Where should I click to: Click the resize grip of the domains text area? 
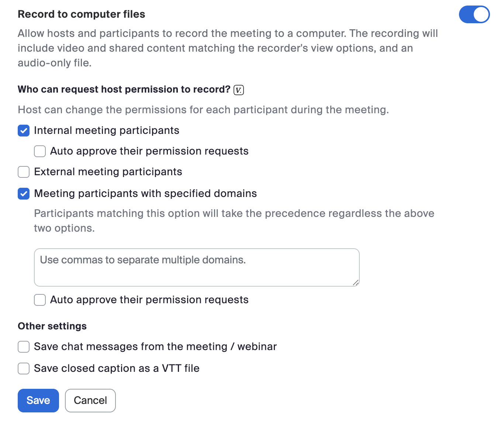[x=356, y=283]
